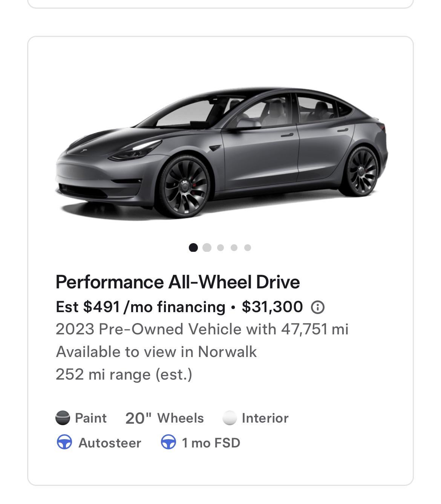
Task: Tap the Autosteer feature label
Action: pos(110,443)
